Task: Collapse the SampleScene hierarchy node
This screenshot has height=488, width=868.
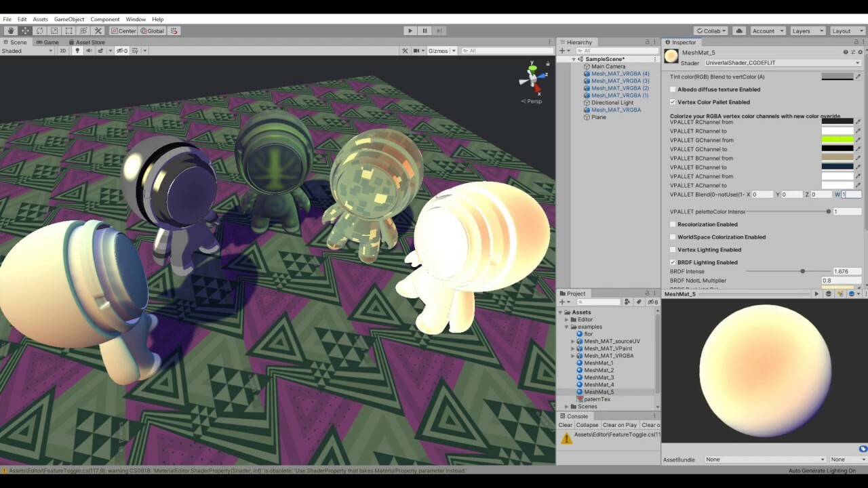Action: 574,60
